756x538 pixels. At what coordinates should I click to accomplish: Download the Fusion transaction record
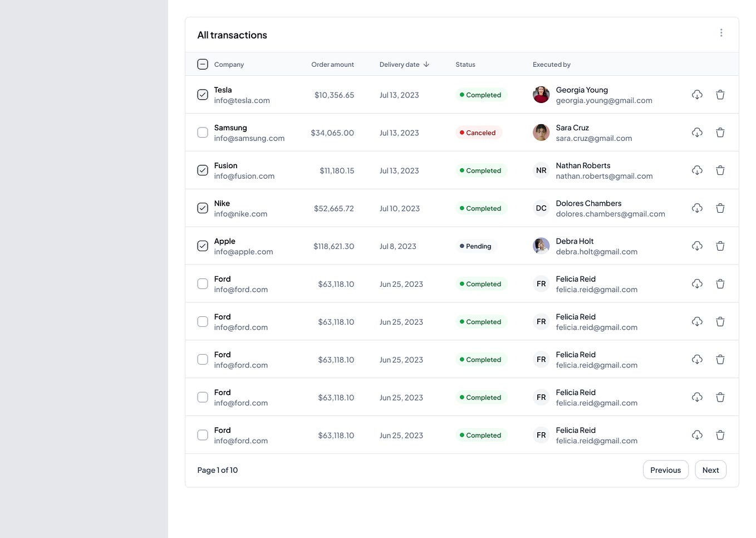click(x=697, y=170)
